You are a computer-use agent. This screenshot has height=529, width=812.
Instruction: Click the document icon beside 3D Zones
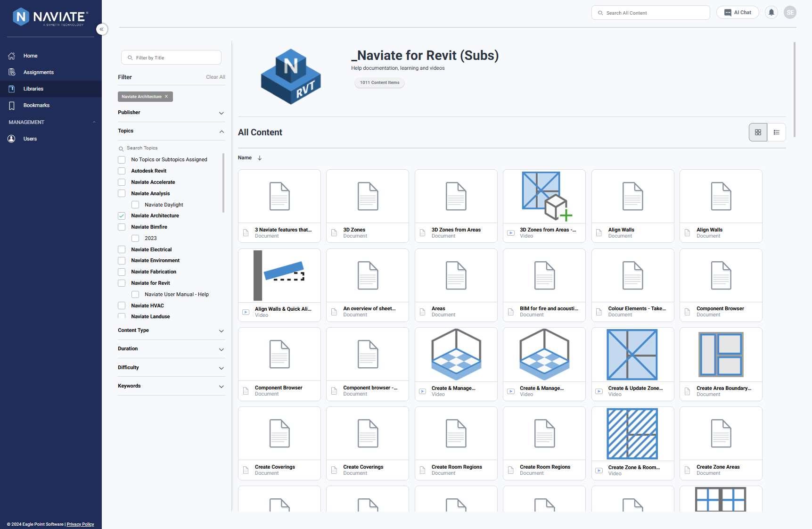(x=334, y=233)
